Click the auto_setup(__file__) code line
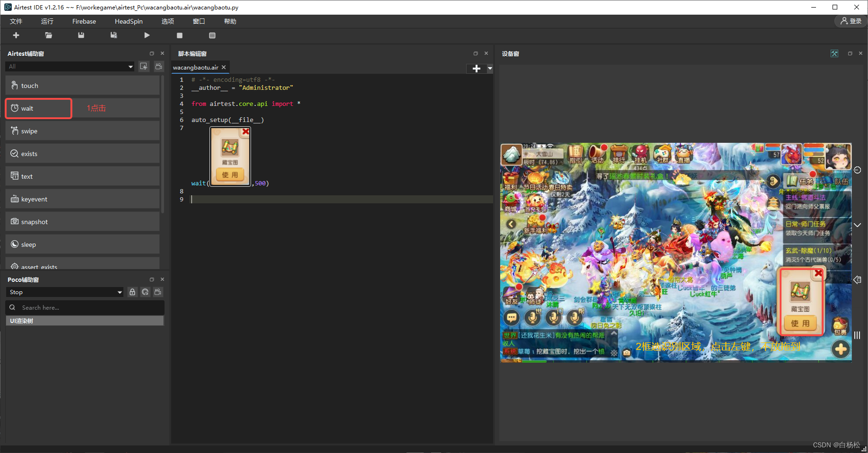The height and width of the screenshot is (453, 868). pos(227,120)
